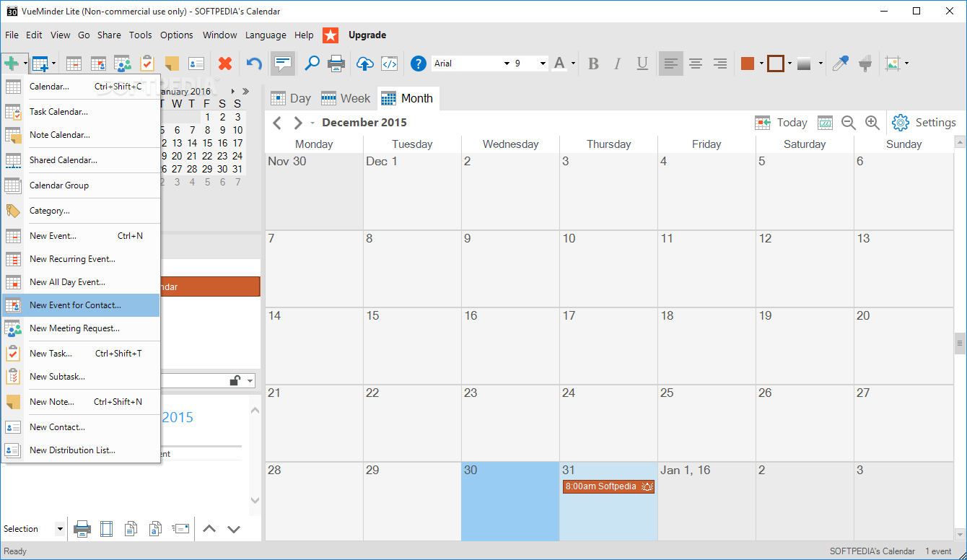Open the File menu
The width and height of the screenshot is (967, 560).
coord(12,35)
